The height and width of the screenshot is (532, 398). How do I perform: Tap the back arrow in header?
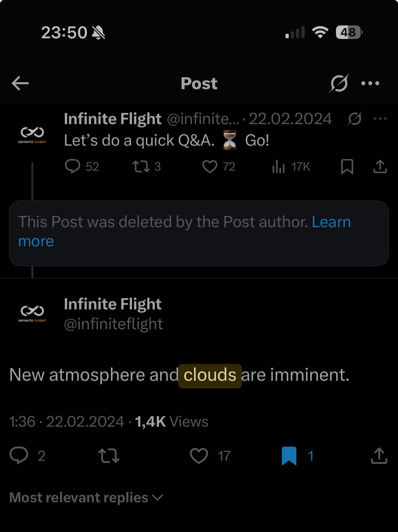20,83
